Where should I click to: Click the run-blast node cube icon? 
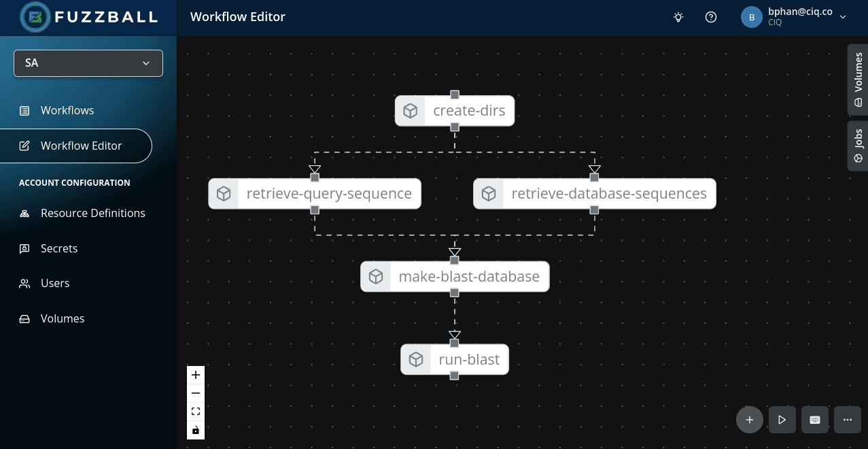pyautogui.click(x=416, y=359)
